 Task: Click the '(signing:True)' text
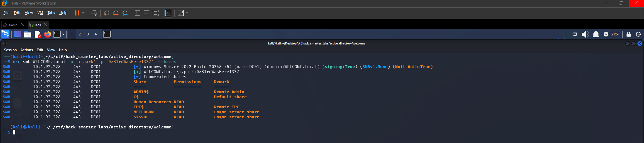click(340, 67)
